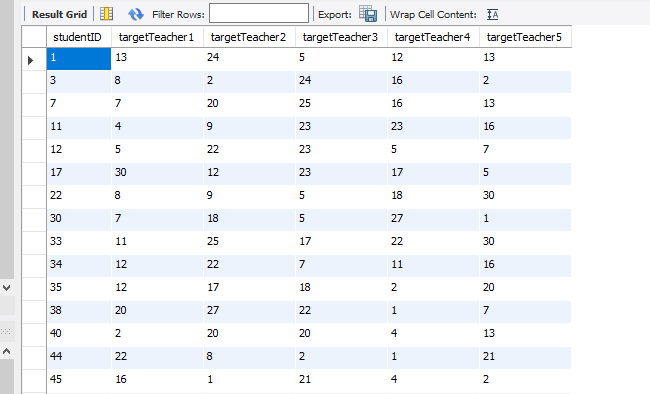The width and height of the screenshot is (650, 394).
Task: Click the refresh results icon
Action: coord(136,14)
